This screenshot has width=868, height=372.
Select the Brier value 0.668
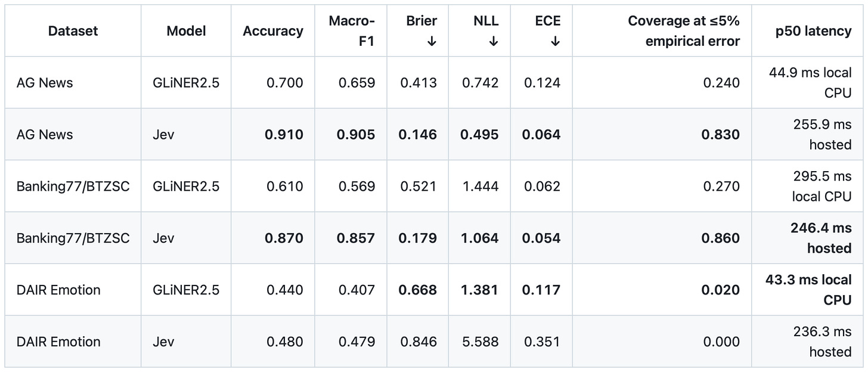pos(418,290)
